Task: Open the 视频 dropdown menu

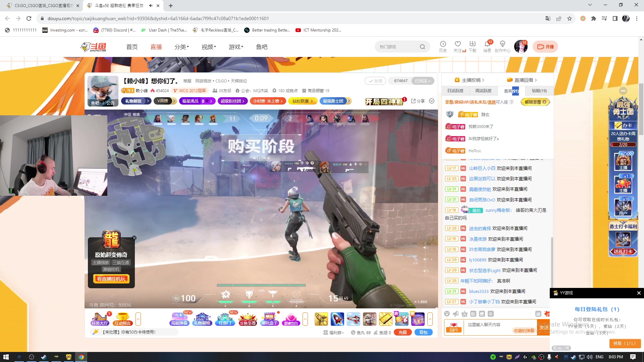Action: 209,47
